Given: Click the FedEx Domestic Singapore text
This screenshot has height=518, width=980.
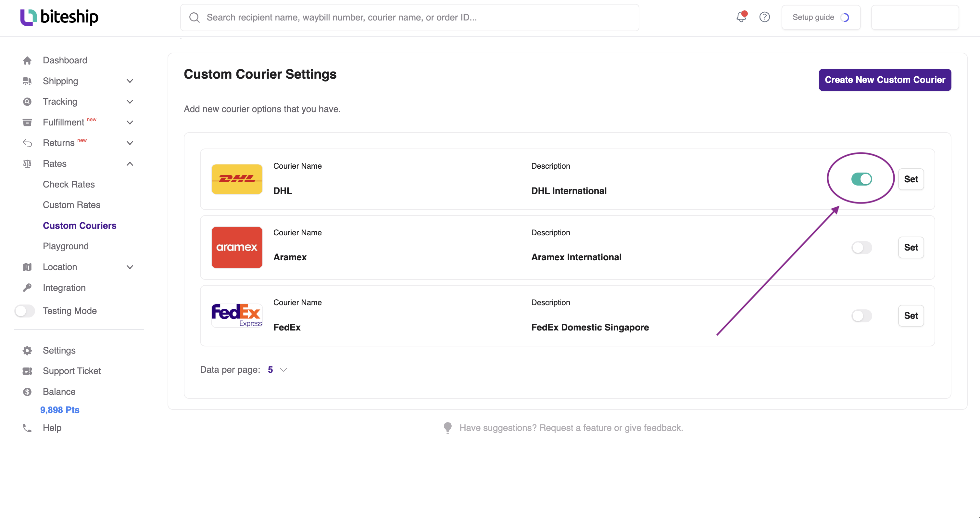Looking at the screenshot, I should [x=590, y=328].
